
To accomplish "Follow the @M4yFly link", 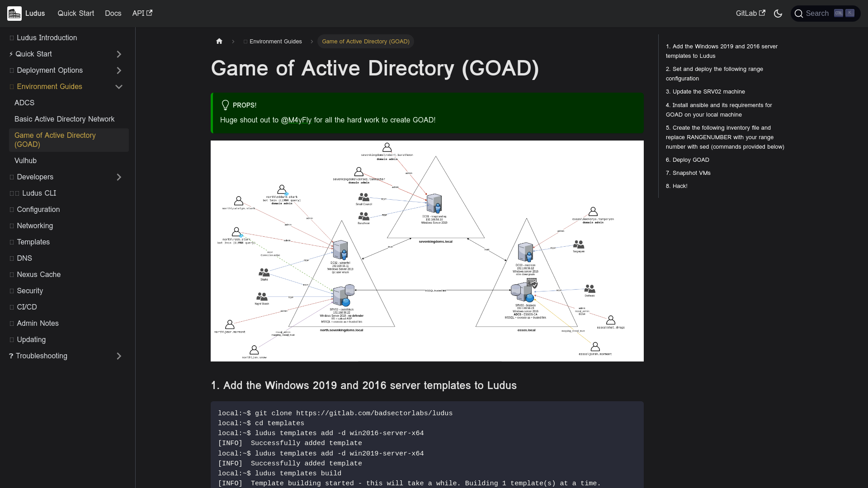I will tap(296, 120).
